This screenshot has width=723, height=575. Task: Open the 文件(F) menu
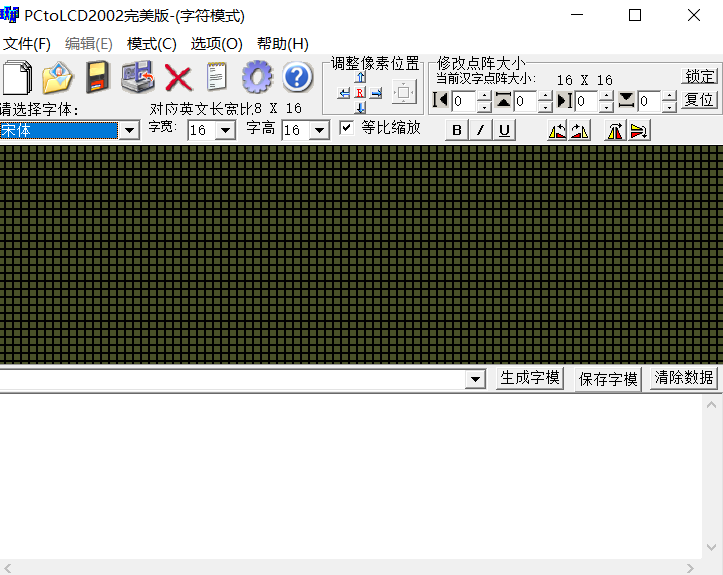click(x=27, y=44)
